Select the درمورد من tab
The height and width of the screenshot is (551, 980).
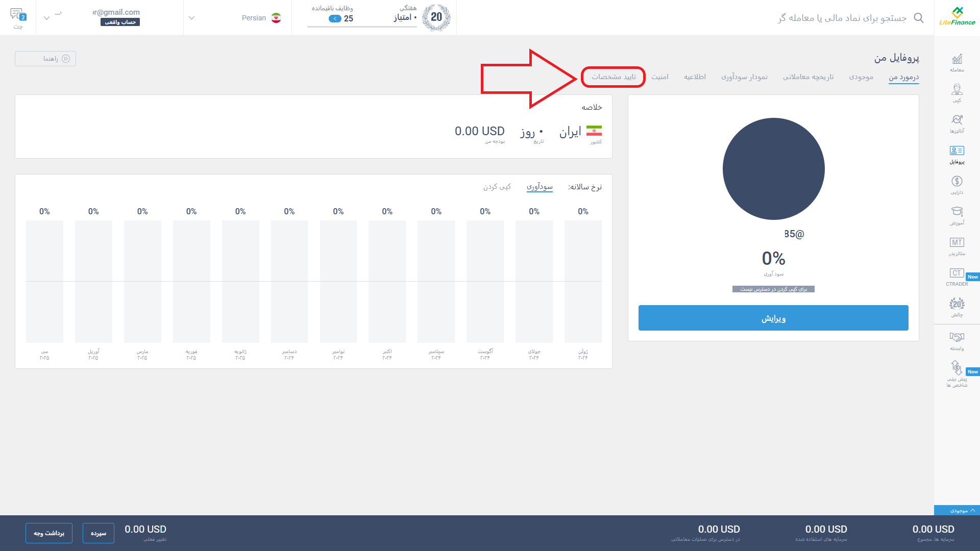(903, 77)
